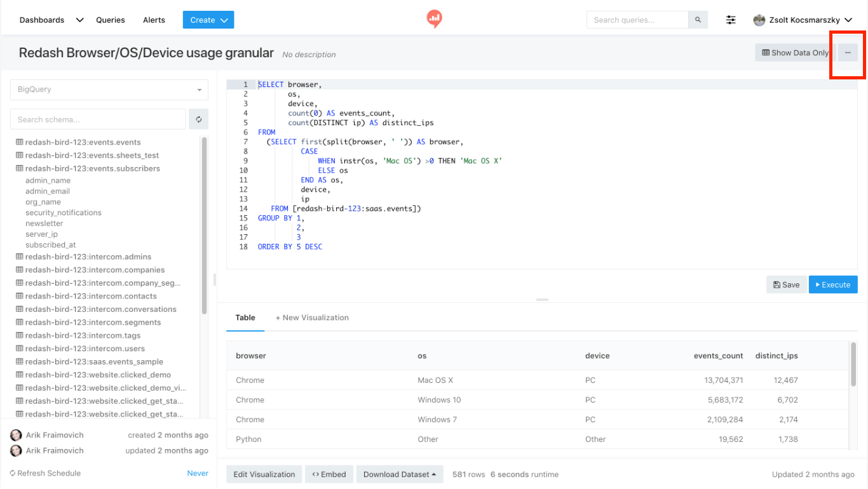Sort by the browser column header

(x=251, y=356)
